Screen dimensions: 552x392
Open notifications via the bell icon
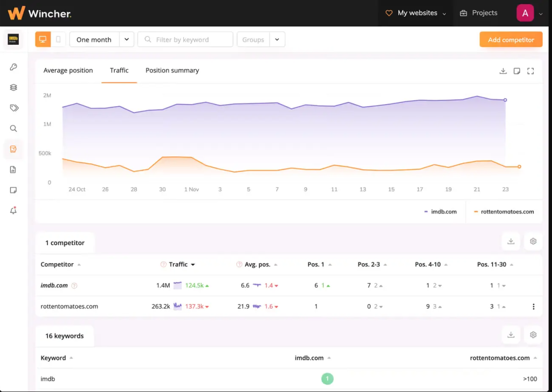click(x=13, y=210)
